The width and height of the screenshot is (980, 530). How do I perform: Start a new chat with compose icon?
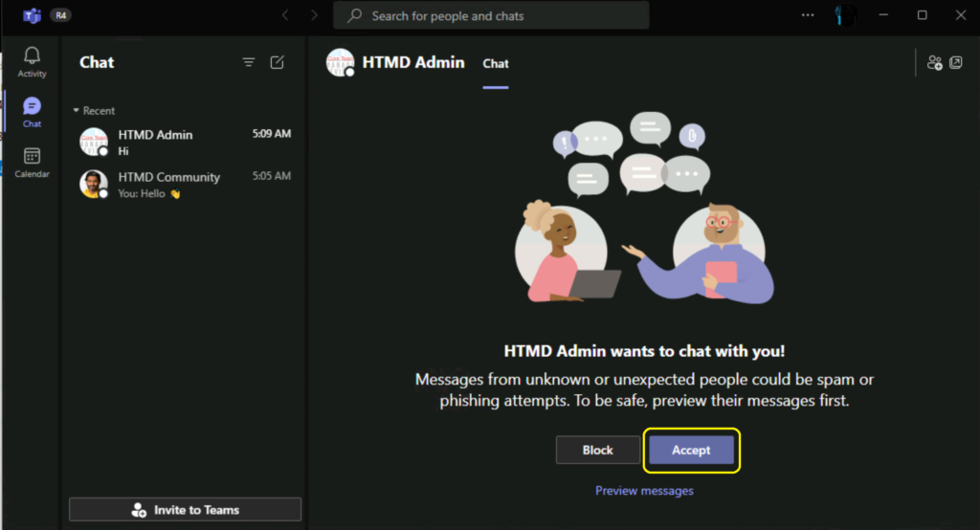277,62
